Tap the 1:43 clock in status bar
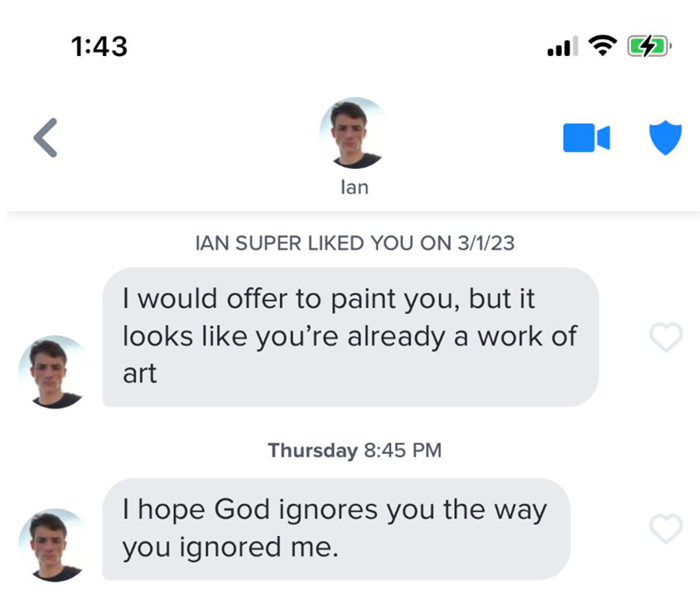This screenshot has width=700, height=606. pyautogui.click(x=99, y=46)
